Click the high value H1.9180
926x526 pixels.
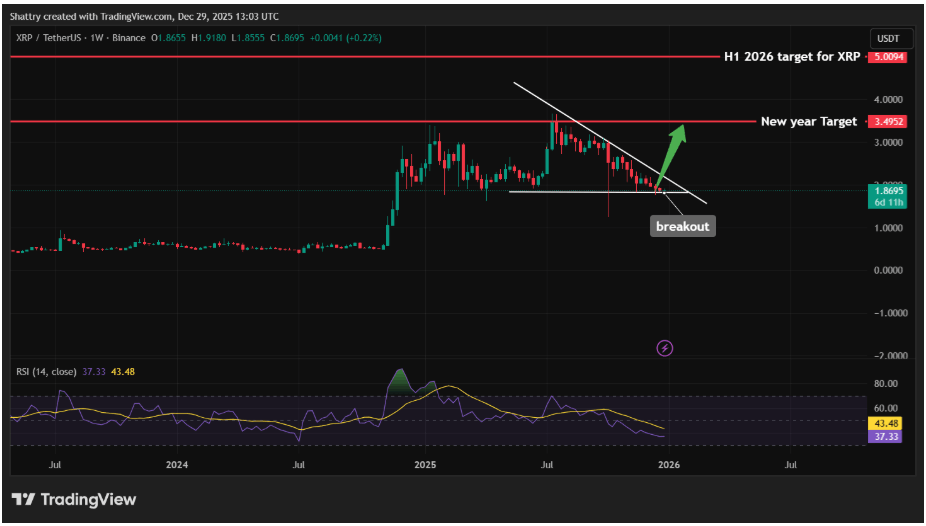click(x=207, y=38)
